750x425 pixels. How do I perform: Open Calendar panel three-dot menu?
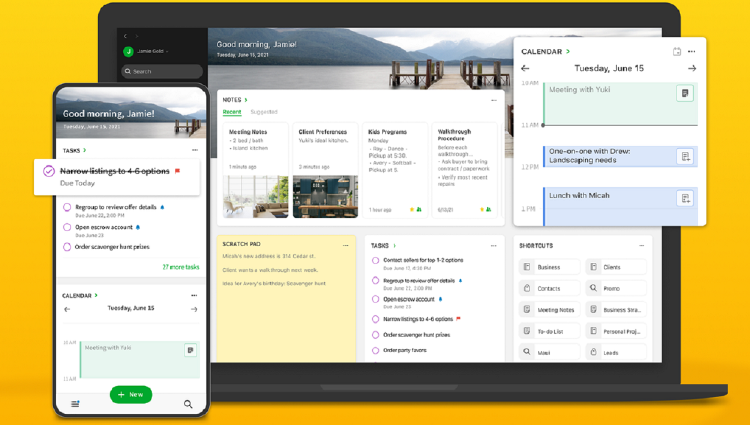click(692, 51)
